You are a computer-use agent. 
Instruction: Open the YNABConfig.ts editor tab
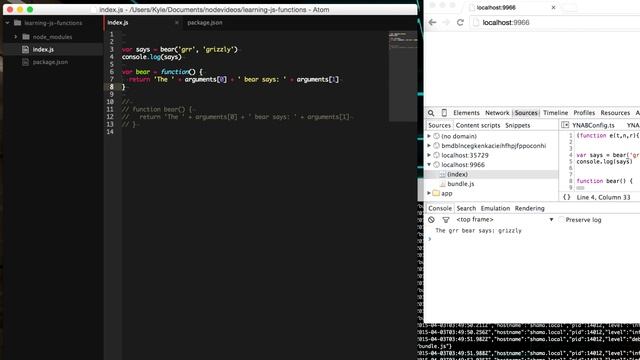[x=593, y=125]
